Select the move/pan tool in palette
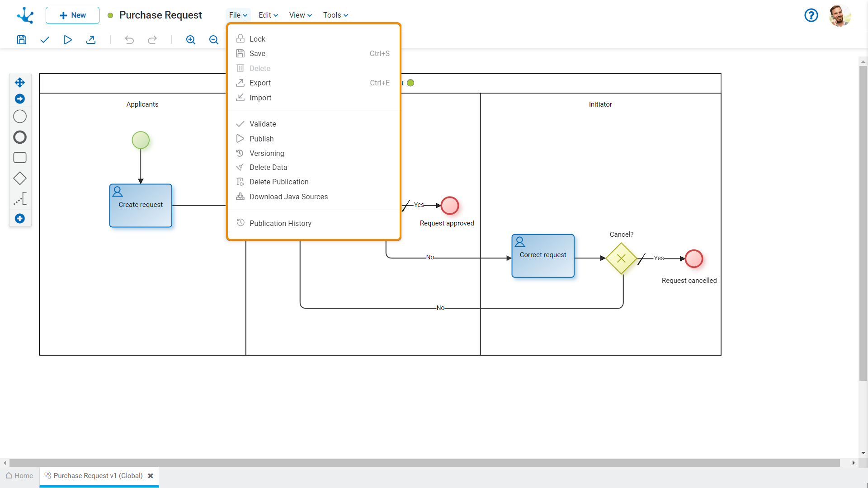868x488 pixels. coord(20,82)
